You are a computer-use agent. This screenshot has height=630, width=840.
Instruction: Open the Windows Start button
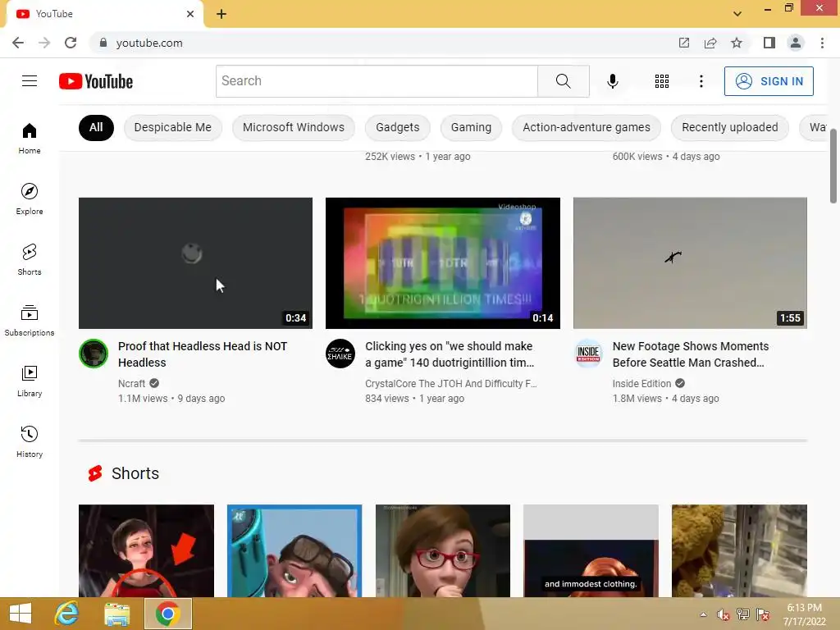point(21,614)
